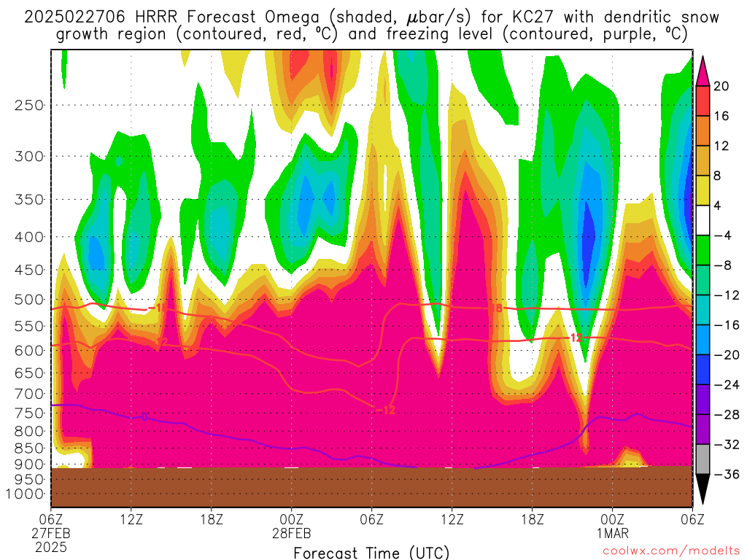The width and height of the screenshot is (747, 560).
Task: Select the 600 pressure axis label
Action: coord(29,351)
